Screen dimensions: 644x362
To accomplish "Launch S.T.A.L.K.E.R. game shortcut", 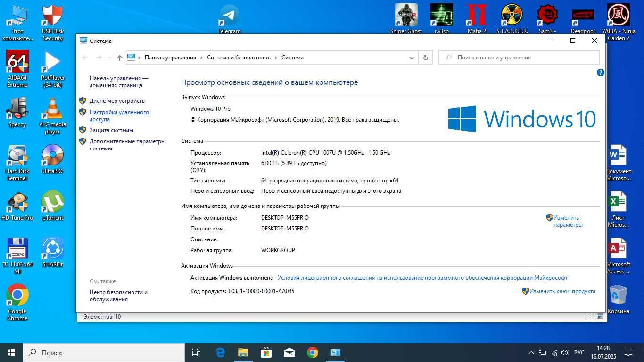I will (512, 19).
